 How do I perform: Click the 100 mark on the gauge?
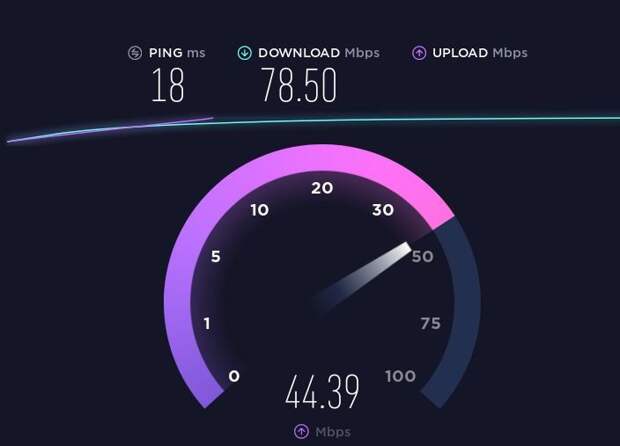pos(401,376)
